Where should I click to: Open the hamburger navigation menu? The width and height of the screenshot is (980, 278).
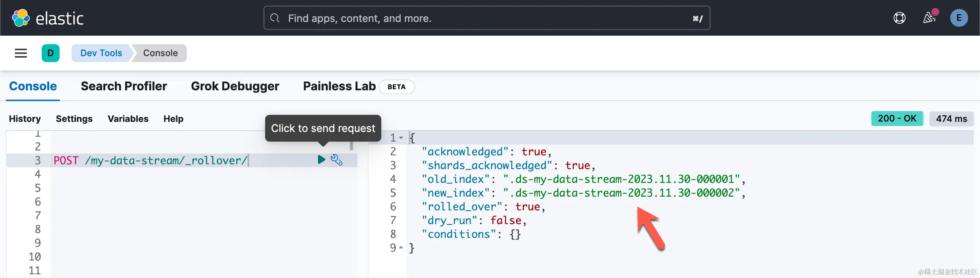coord(21,53)
